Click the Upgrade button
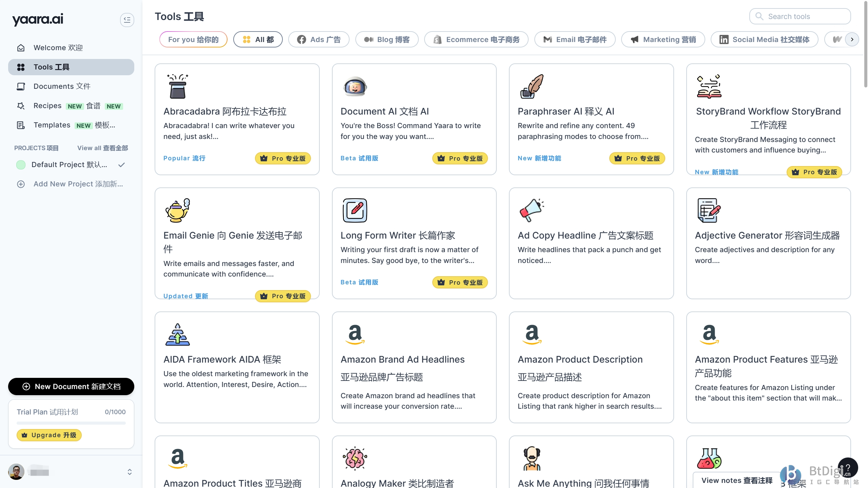 pyautogui.click(x=49, y=435)
